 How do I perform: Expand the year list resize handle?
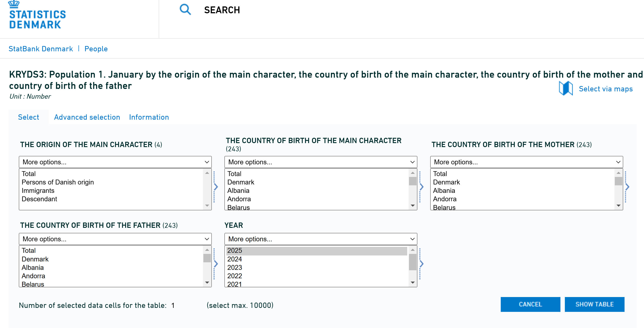(x=421, y=264)
